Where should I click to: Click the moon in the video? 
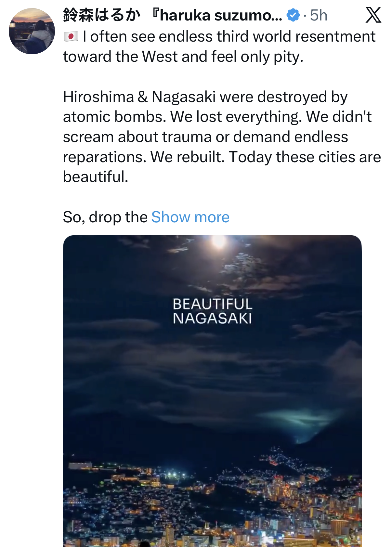(219, 241)
